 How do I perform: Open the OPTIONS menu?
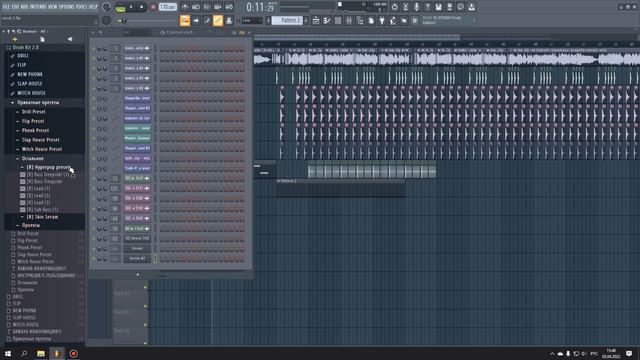click(x=67, y=7)
